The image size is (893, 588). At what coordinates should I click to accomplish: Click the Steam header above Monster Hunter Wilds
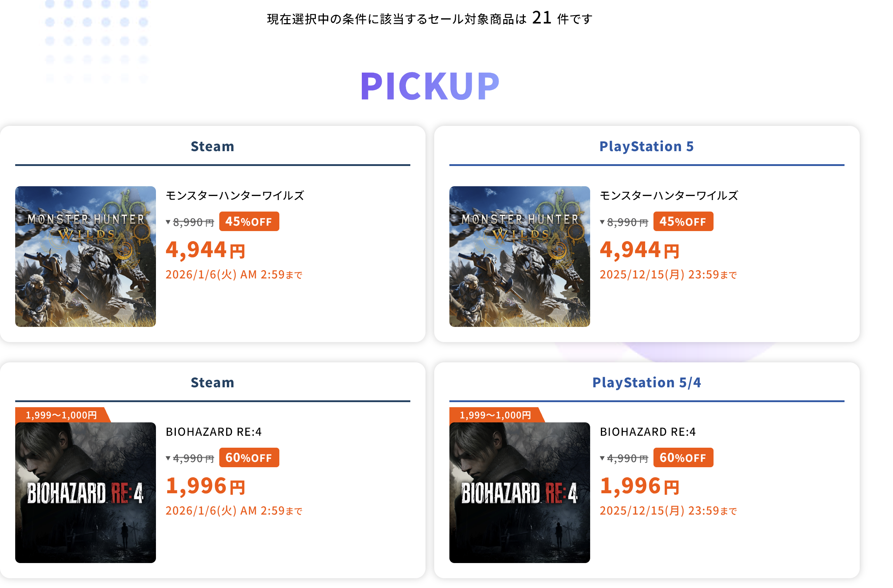212,146
